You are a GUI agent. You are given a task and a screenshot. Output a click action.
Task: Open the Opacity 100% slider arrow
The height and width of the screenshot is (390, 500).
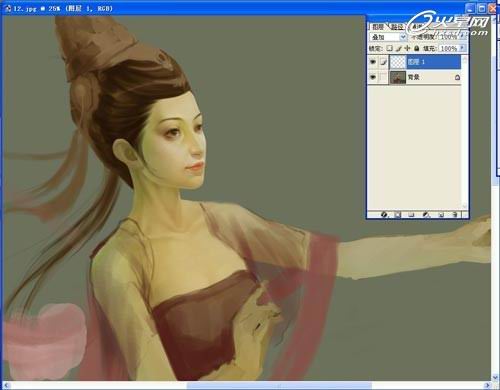click(x=463, y=37)
